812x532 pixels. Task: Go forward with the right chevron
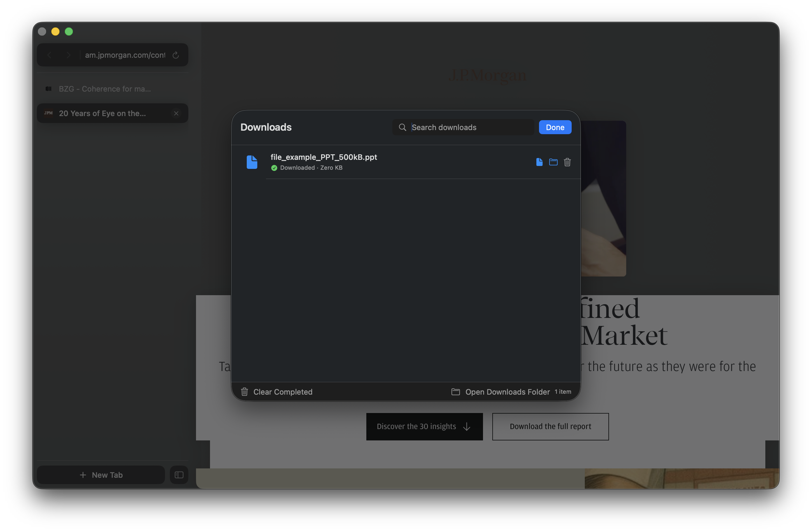pyautogui.click(x=69, y=55)
